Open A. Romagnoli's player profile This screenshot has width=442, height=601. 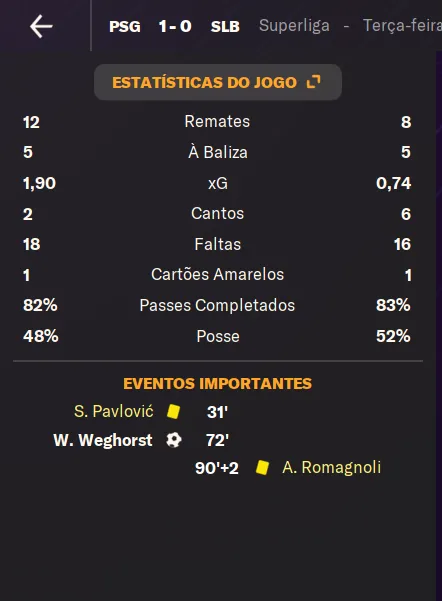332,467
